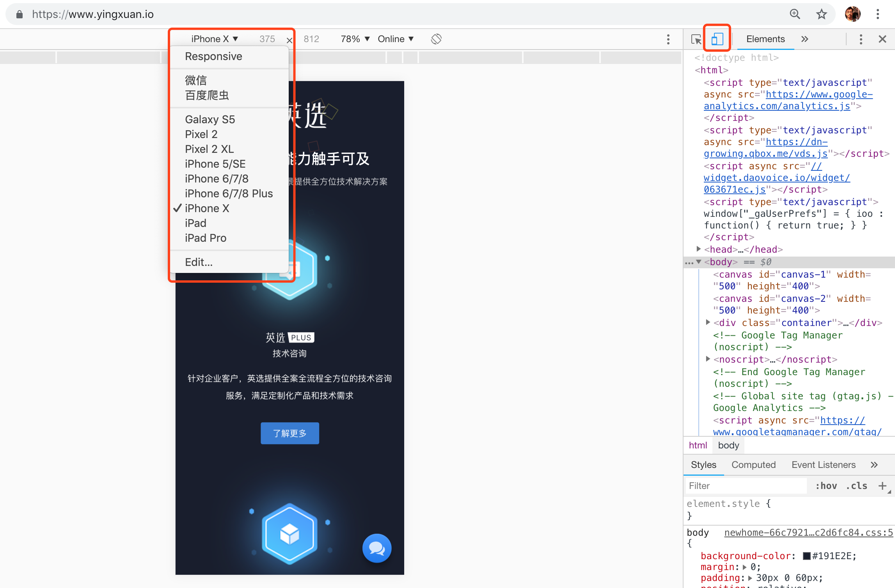
Task: Switch to the Elements tab
Action: [x=765, y=39]
